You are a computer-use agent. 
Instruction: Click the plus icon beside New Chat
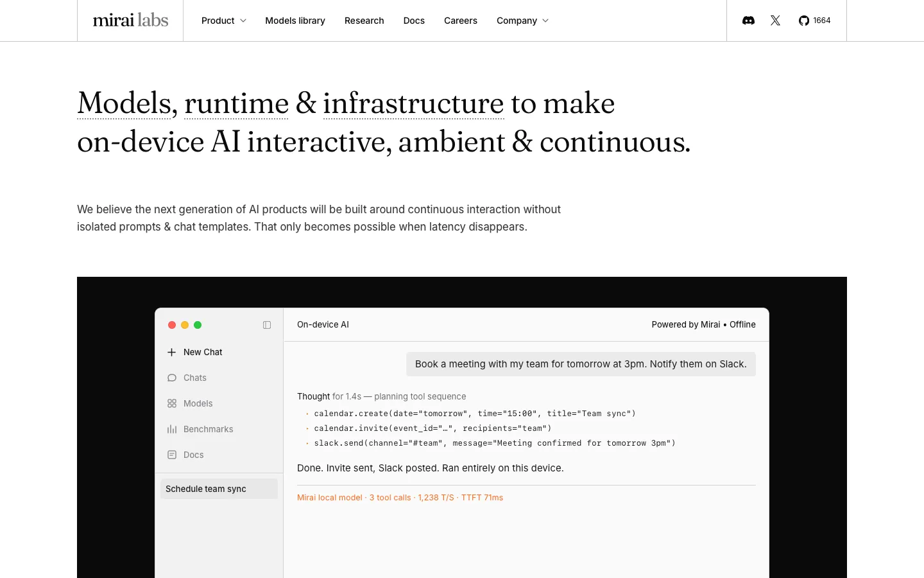click(171, 352)
